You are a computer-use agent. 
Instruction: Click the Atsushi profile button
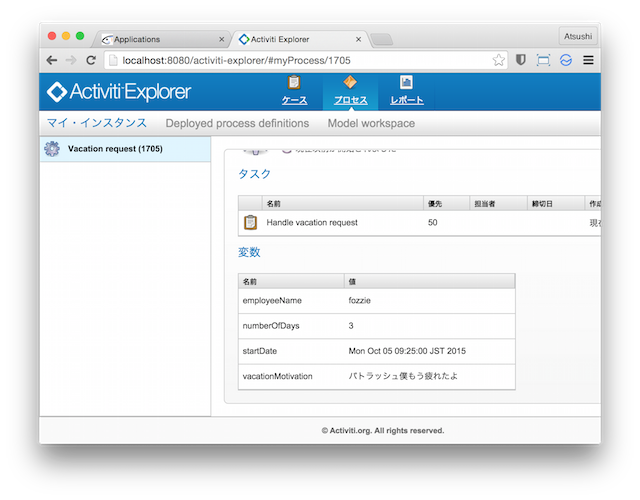pos(579,35)
